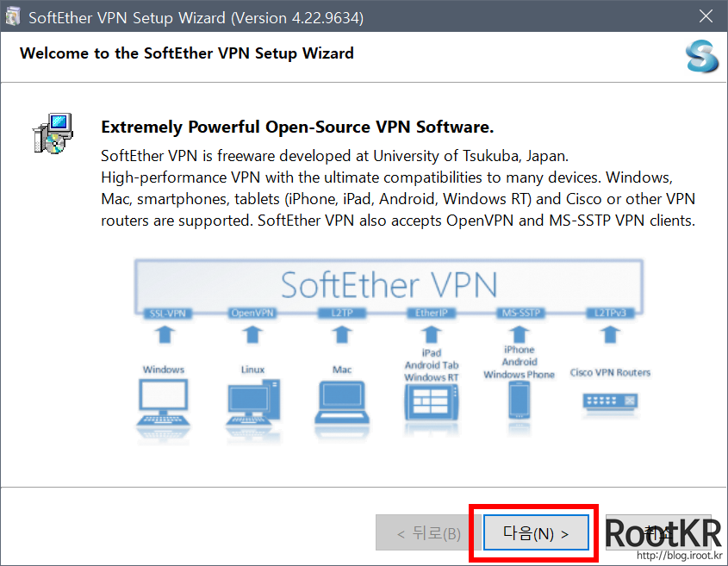
Task: Click the L2TP protocol label
Action: [x=342, y=313]
